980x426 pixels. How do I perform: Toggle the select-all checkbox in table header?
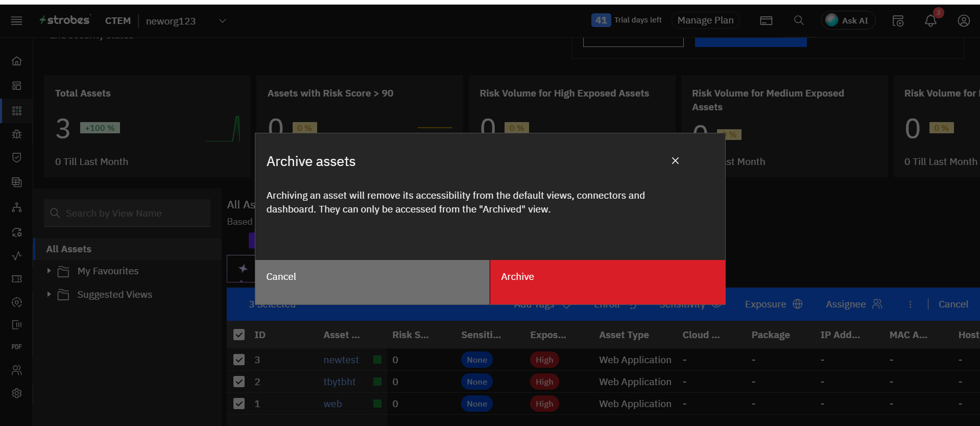pyautogui.click(x=239, y=335)
